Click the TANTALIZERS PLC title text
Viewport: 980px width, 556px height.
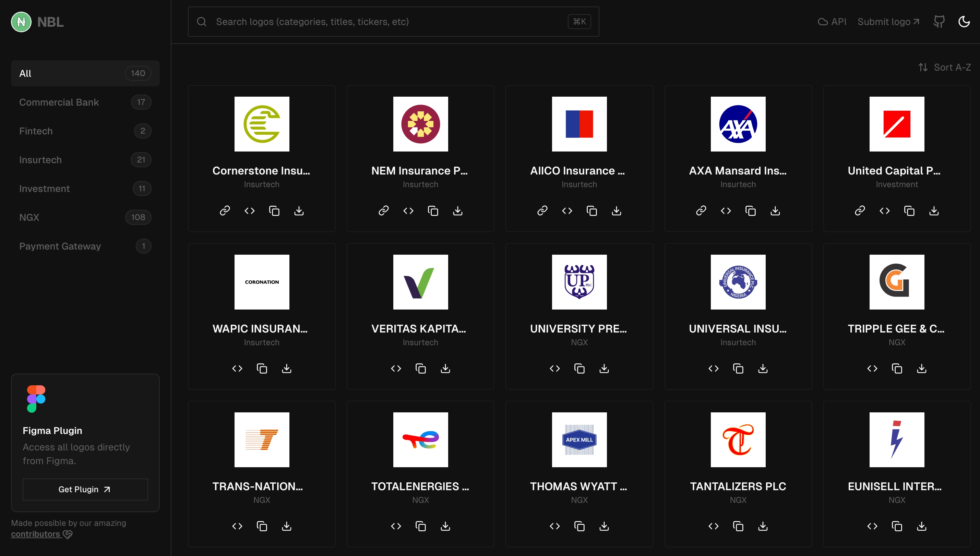[738, 486]
